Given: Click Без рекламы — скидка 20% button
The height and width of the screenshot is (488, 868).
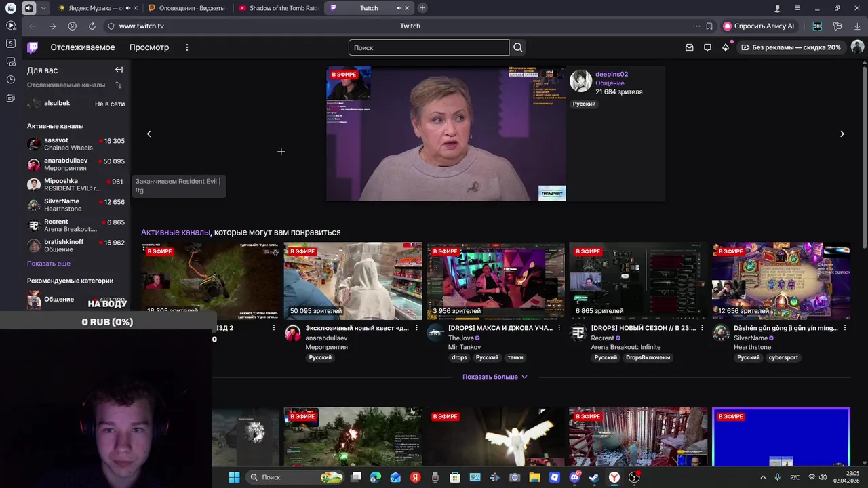Looking at the screenshot, I should tap(791, 47).
